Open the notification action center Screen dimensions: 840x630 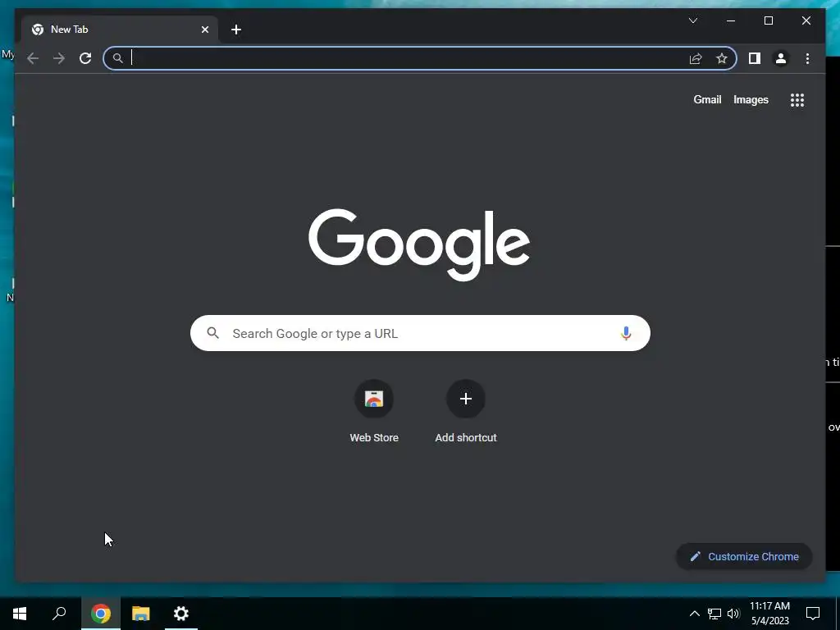[x=813, y=614]
